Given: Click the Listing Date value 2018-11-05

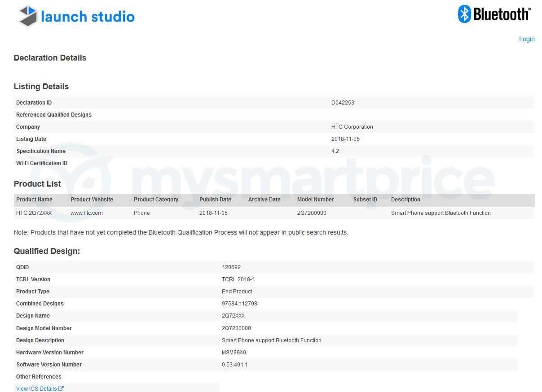Looking at the screenshot, I should [x=345, y=139].
